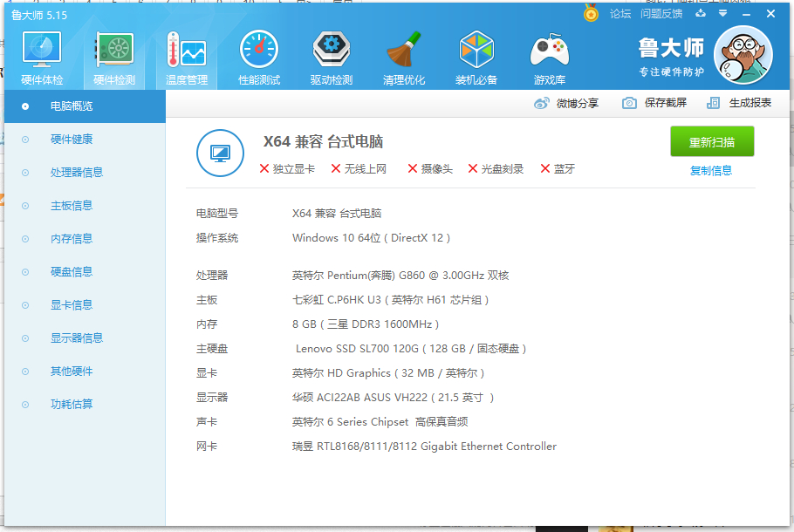
Task: Click the 电脑型号 value X64 兼容 台式电脑
Action: point(337,213)
